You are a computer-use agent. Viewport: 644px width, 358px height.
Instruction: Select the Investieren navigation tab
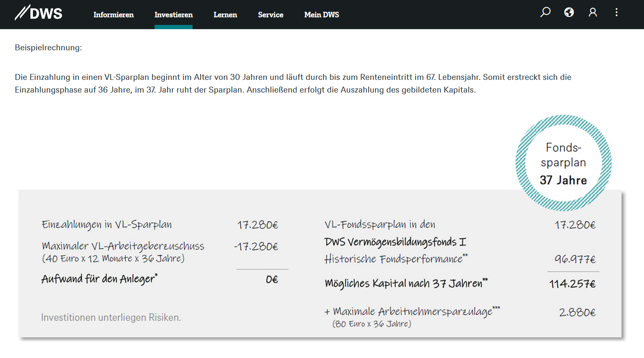click(x=173, y=15)
